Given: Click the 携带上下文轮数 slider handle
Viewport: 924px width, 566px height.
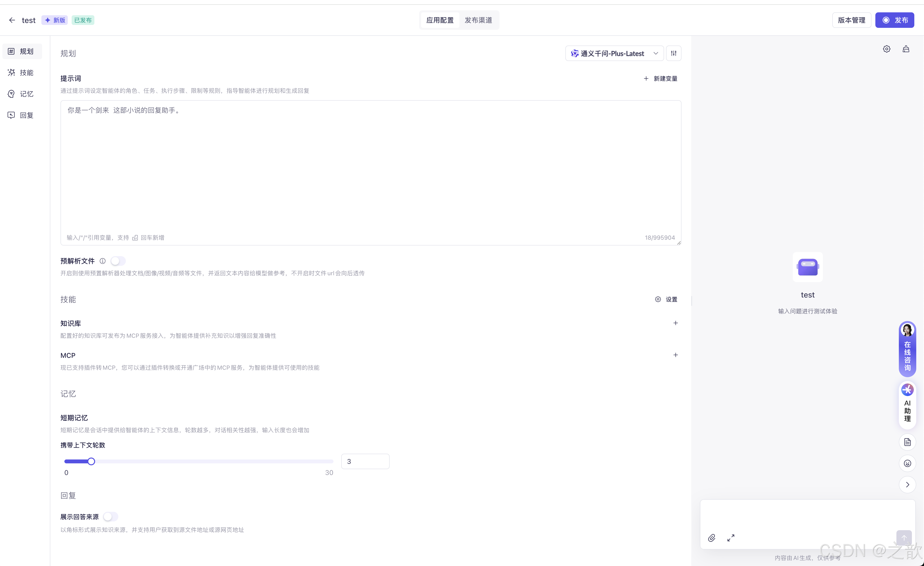Looking at the screenshot, I should tap(91, 461).
